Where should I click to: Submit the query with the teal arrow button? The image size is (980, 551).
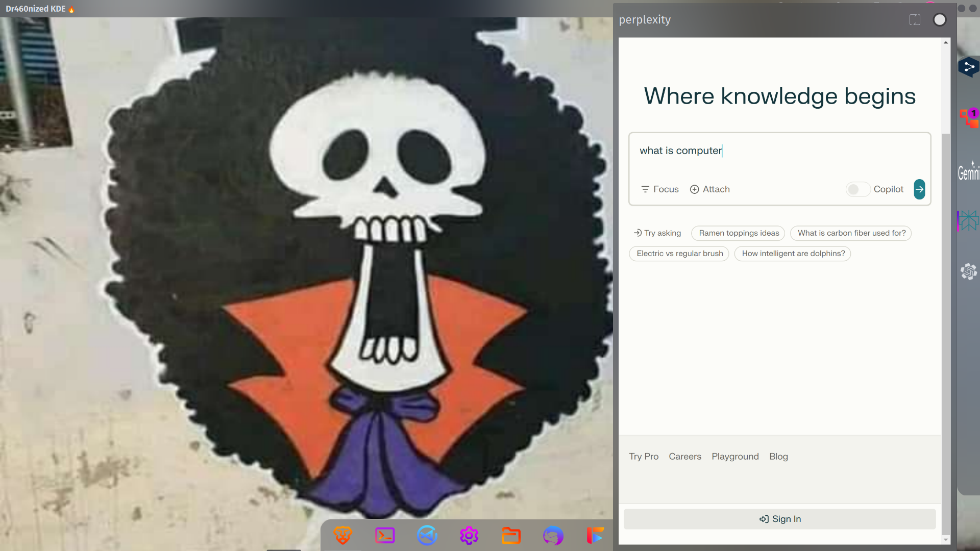point(919,189)
